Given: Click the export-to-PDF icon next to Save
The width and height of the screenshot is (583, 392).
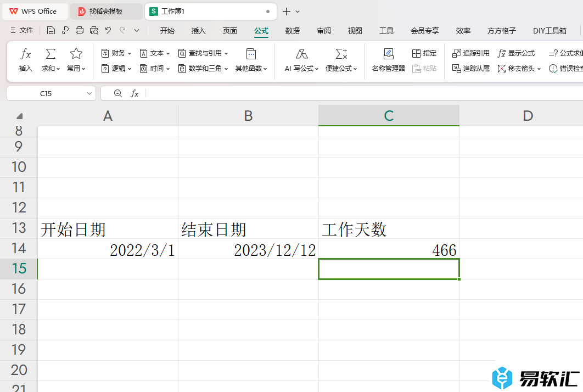Looking at the screenshot, I should tap(65, 31).
